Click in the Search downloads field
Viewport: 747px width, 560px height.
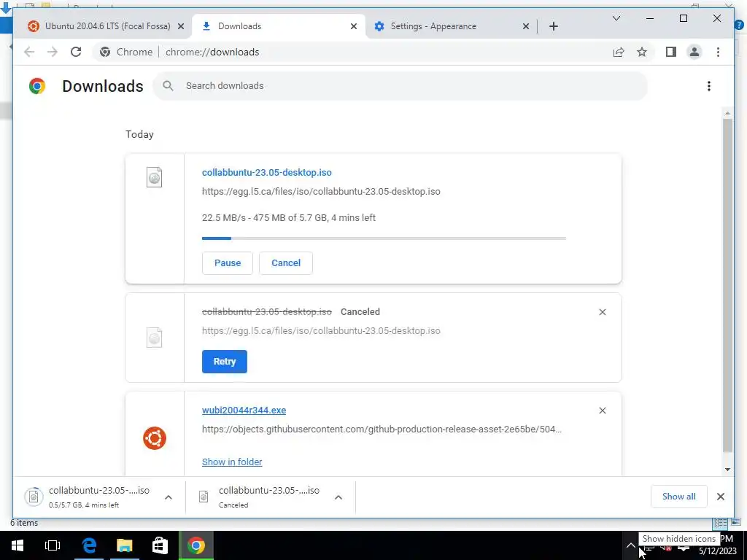tap(400, 86)
